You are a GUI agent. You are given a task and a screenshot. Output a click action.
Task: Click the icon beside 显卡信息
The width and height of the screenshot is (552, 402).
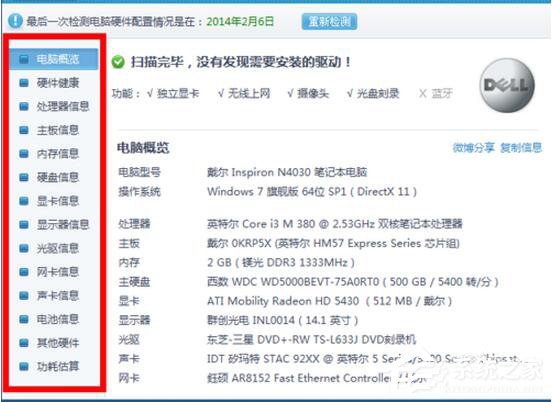24,201
